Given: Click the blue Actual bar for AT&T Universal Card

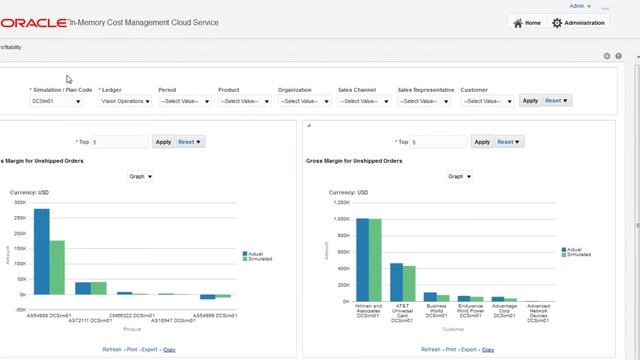Looking at the screenshot, I should (396, 282).
